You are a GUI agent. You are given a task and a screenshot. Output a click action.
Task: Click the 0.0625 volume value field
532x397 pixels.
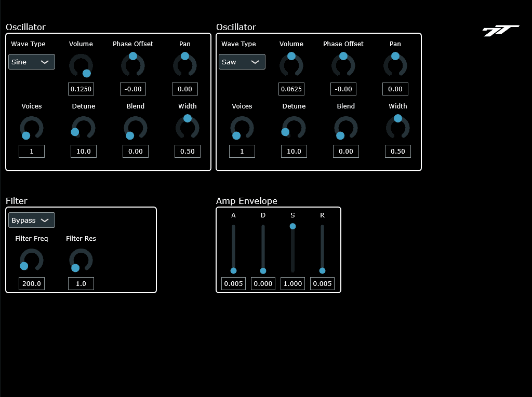(x=291, y=89)
